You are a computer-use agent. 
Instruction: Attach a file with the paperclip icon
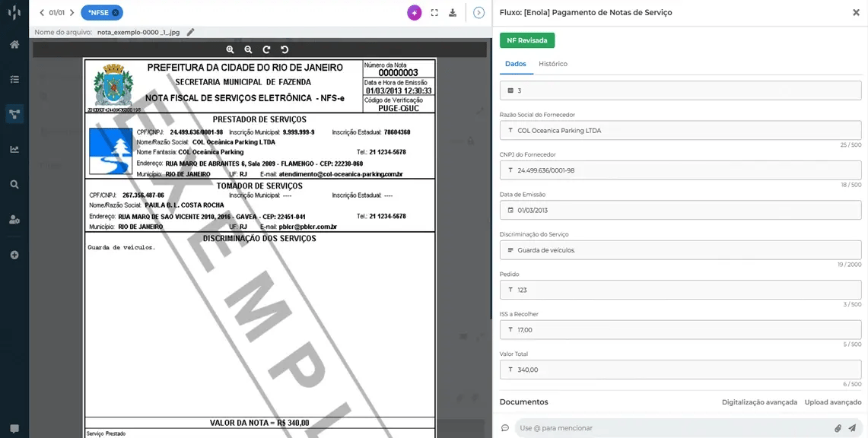coord(838,428)
